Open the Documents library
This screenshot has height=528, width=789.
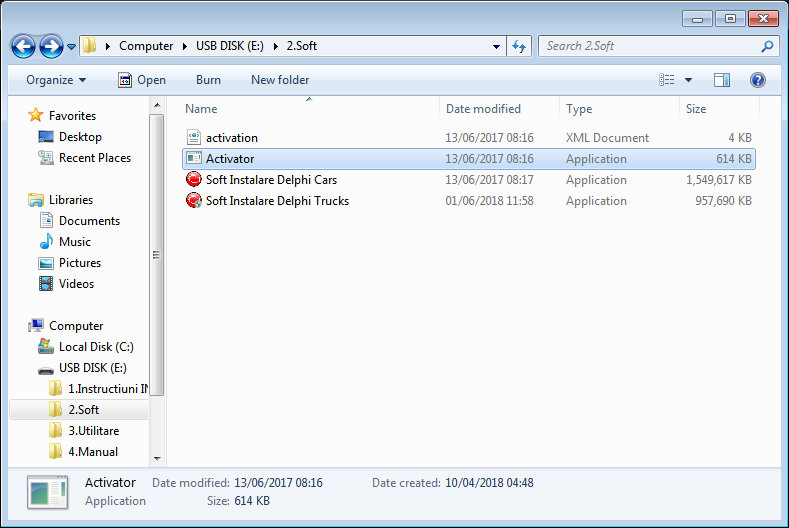(x=89, y=221)
